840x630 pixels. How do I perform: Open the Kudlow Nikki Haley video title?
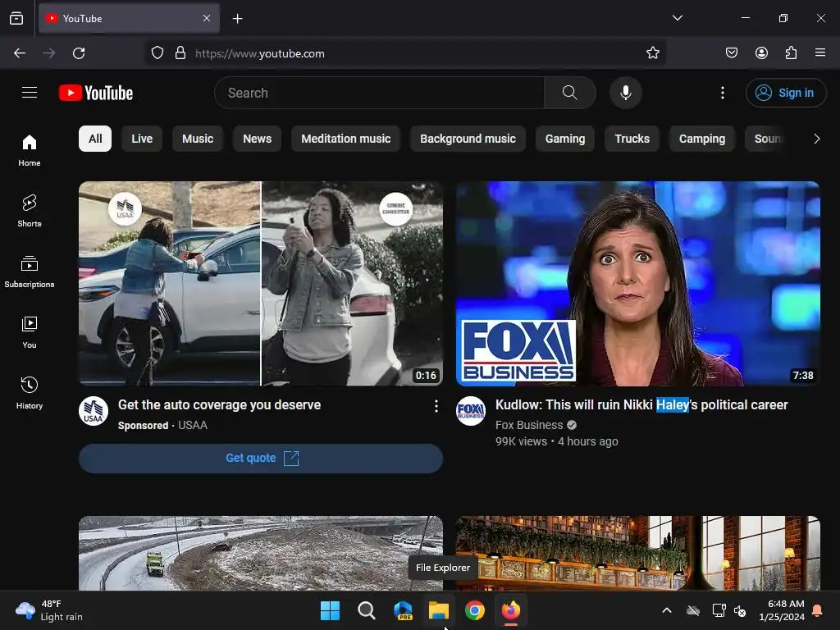click(641, 404)
